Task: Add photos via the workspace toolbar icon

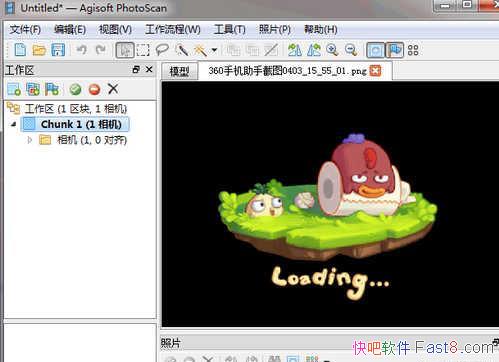Action: [x=33, y=89]
